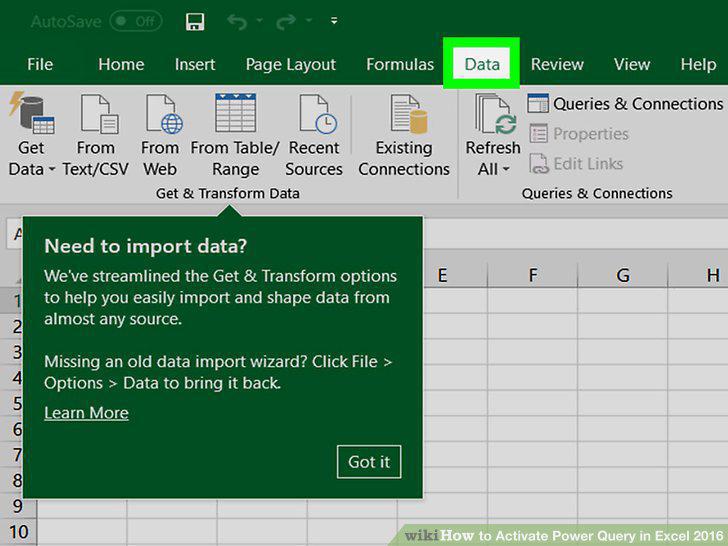
Task: Select column G header
Action: tap(623, 275)
